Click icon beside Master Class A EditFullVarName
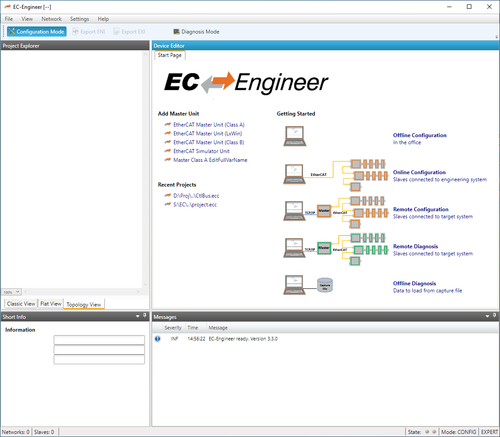 coord(168,160)
